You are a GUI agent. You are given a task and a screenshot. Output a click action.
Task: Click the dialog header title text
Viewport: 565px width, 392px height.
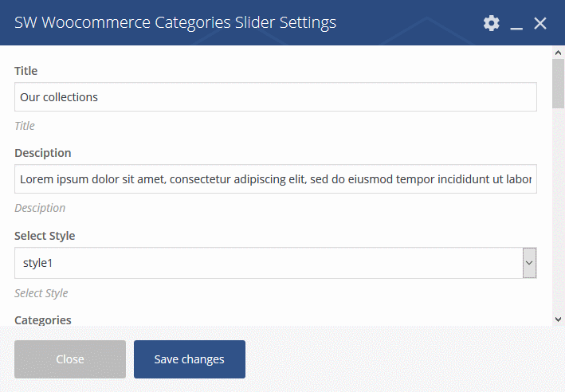pos(175,22)
